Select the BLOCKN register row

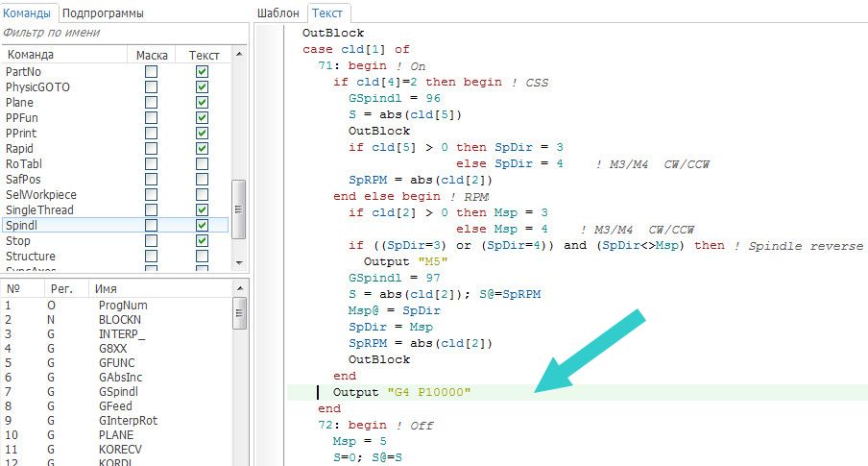coord(117,320)
